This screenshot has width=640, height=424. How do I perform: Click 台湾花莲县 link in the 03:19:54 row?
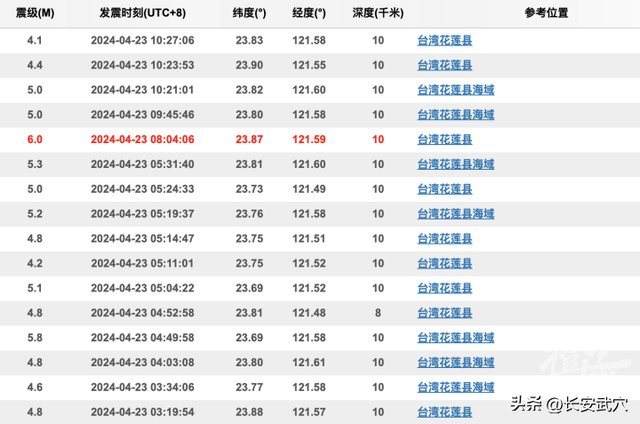click(444, 411)
